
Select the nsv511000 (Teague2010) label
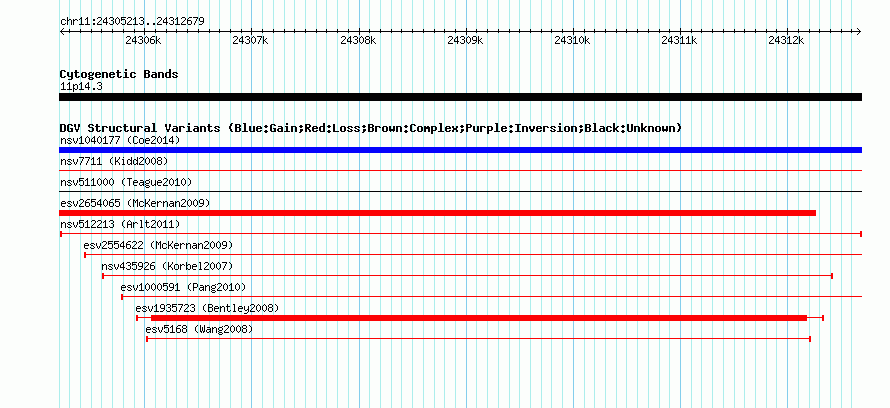[x=126, y=183]
